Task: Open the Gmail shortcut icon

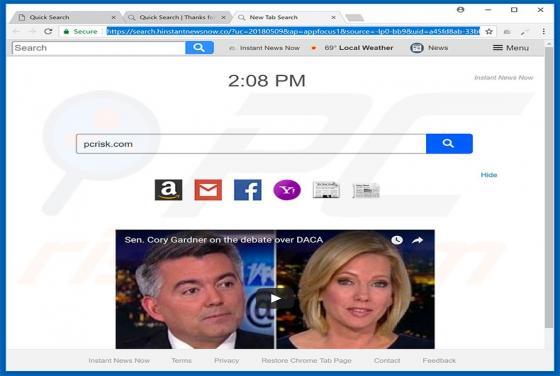Action: (x=208, y=190)
